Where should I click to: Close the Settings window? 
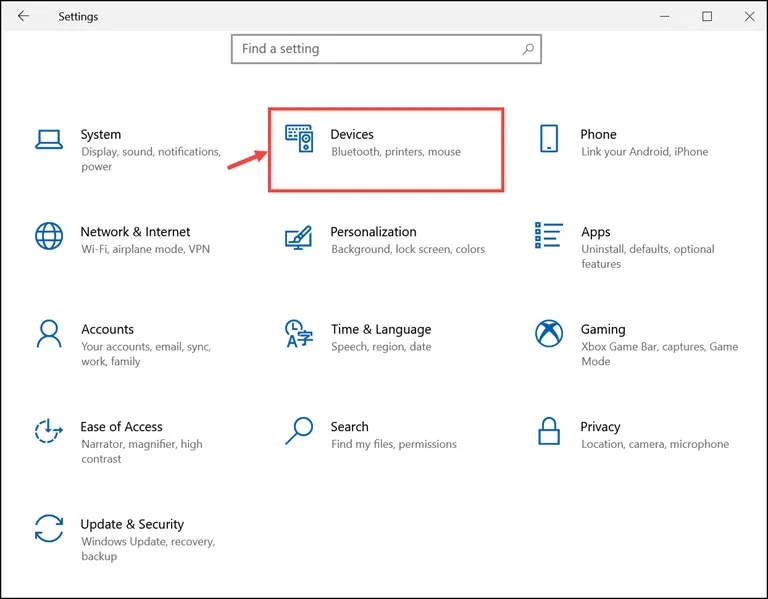(749, 17)
